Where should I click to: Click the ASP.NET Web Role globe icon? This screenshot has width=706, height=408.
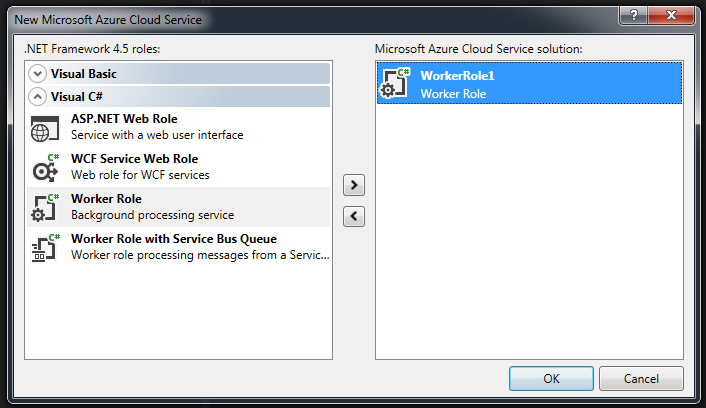click(45, 127)
